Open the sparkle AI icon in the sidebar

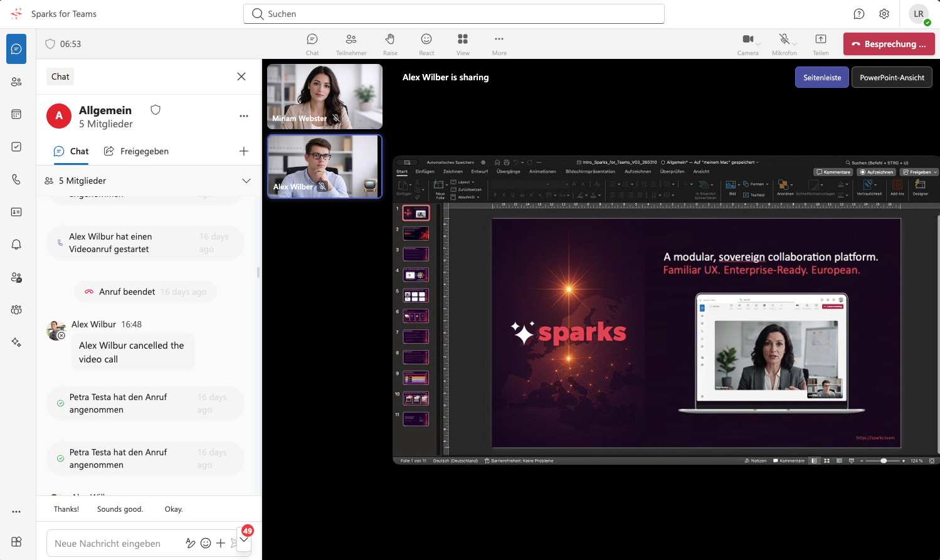16,342
